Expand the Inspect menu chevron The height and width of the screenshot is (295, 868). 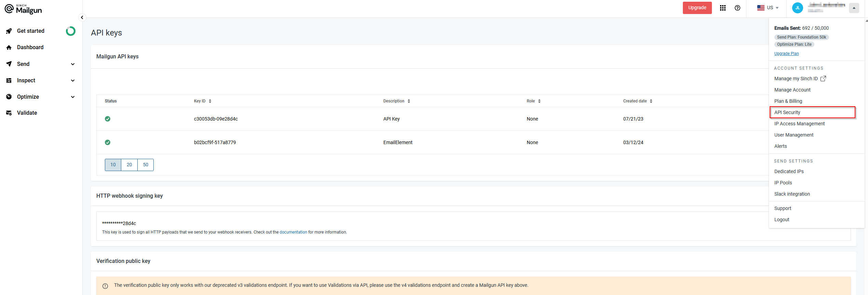pos(73,81)
